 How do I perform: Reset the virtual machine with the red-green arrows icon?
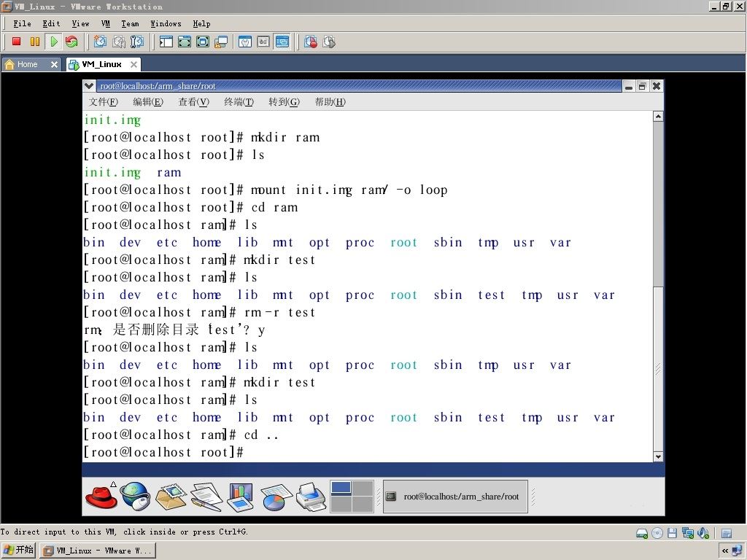(71, 42)
